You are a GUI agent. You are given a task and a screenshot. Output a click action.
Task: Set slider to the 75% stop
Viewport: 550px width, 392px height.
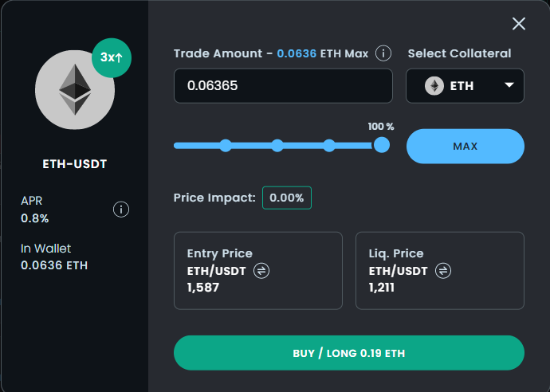tap(329, 146)
